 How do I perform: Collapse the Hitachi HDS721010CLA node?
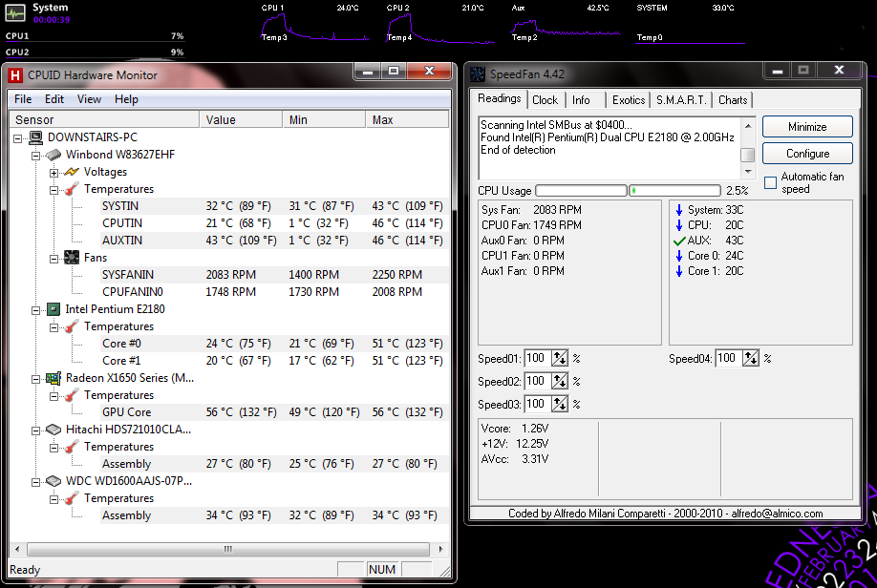[35, 430]
